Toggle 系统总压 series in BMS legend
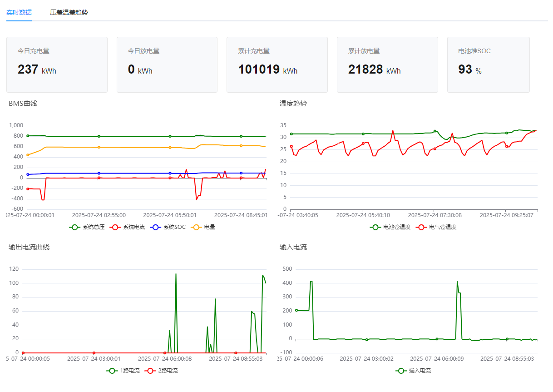Screen dimensions: 553x392 point(87,227)
